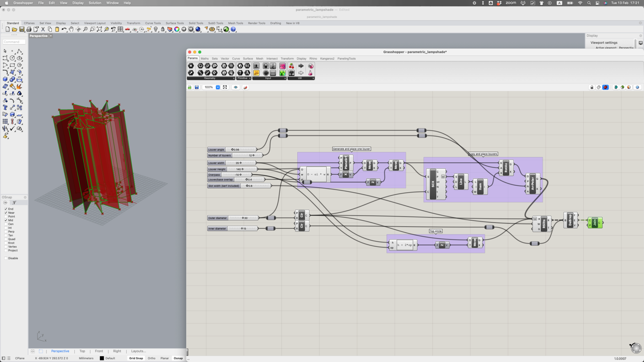
Task: Toggle the Near osnap checkbox
Action: (6, 213)
